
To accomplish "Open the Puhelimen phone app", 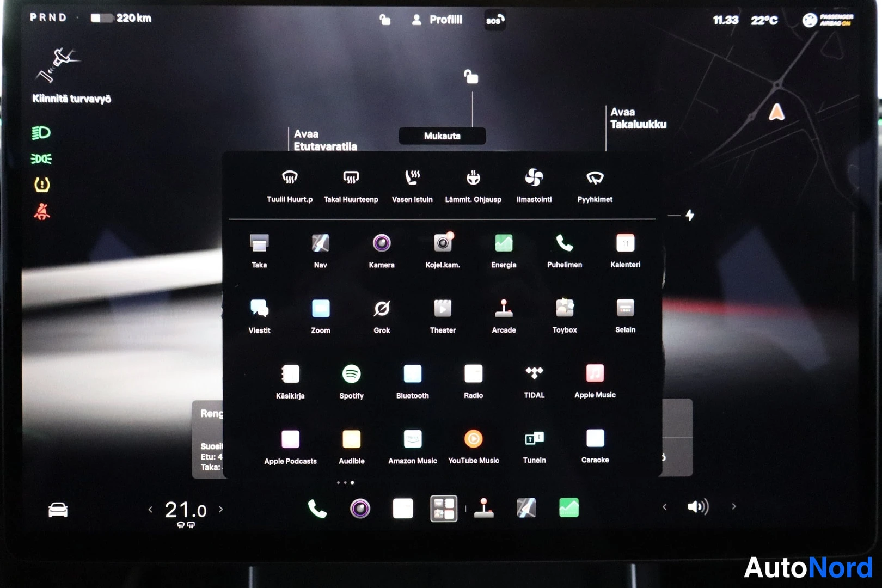I will 565,250.
